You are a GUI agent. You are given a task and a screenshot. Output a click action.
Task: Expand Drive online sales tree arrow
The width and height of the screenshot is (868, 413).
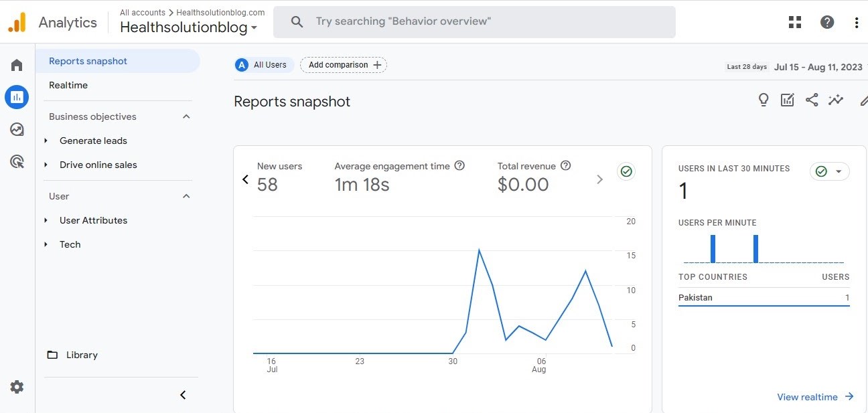(x=46, y=165)
